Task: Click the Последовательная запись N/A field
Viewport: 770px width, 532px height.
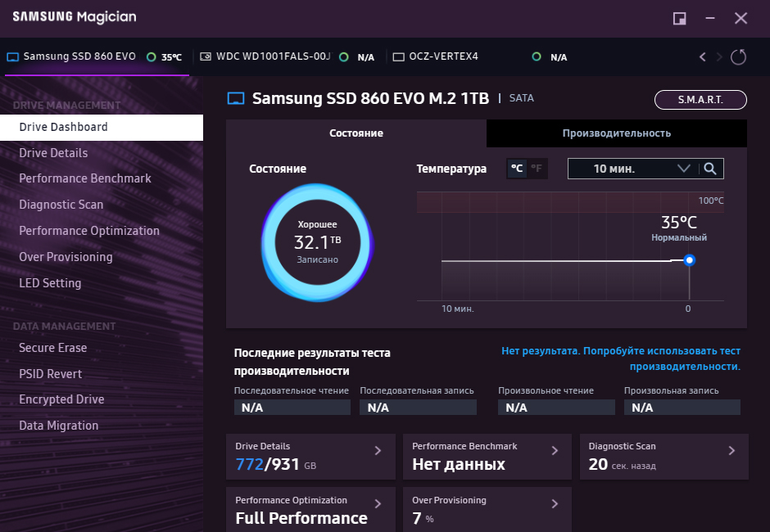Action: point(418,408)
